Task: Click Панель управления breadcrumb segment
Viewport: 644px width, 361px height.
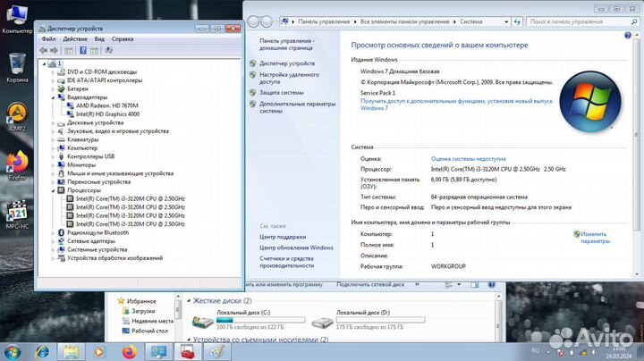Action: (324, 21)
